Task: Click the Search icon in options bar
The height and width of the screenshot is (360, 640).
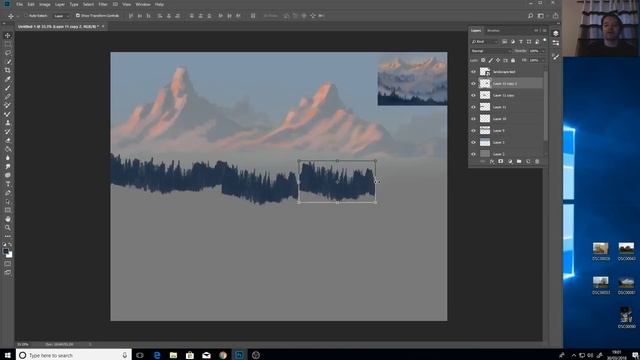Action: click(530, 16)
